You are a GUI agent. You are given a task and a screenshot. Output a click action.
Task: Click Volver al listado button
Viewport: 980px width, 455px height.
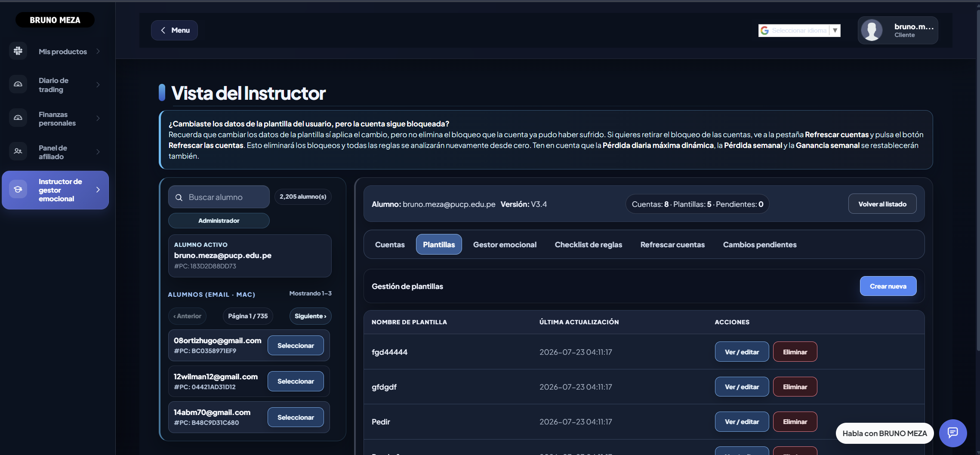click(882, 204)
